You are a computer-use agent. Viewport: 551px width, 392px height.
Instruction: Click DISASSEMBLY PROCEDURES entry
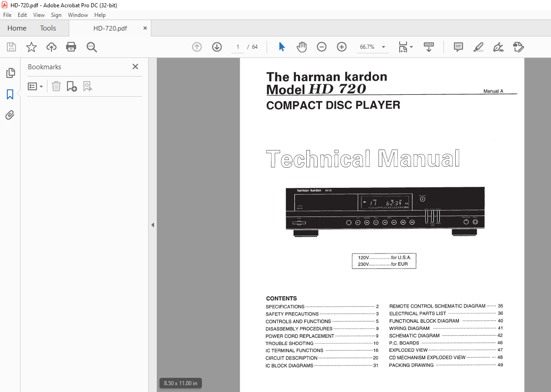click(x=322, y=329)
